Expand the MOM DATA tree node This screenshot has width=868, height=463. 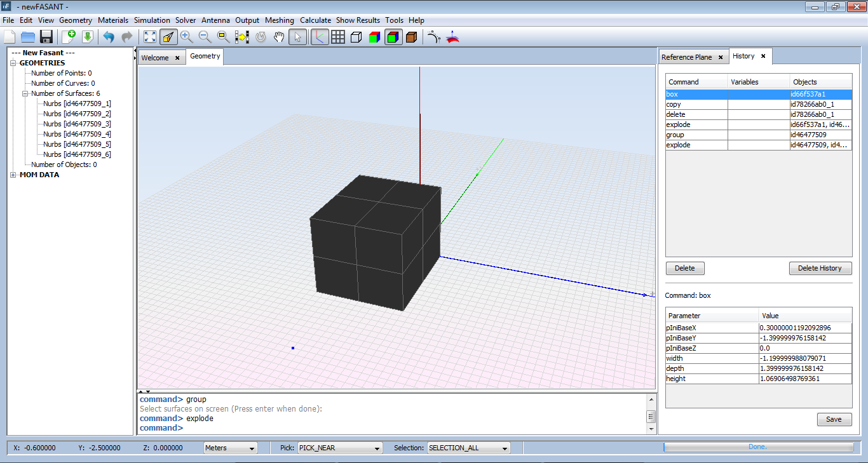pyautogui.click(x=14, y=175)
